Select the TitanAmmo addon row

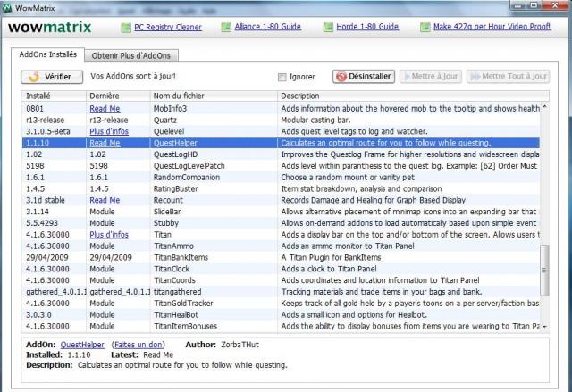click(x=281, y=246)
